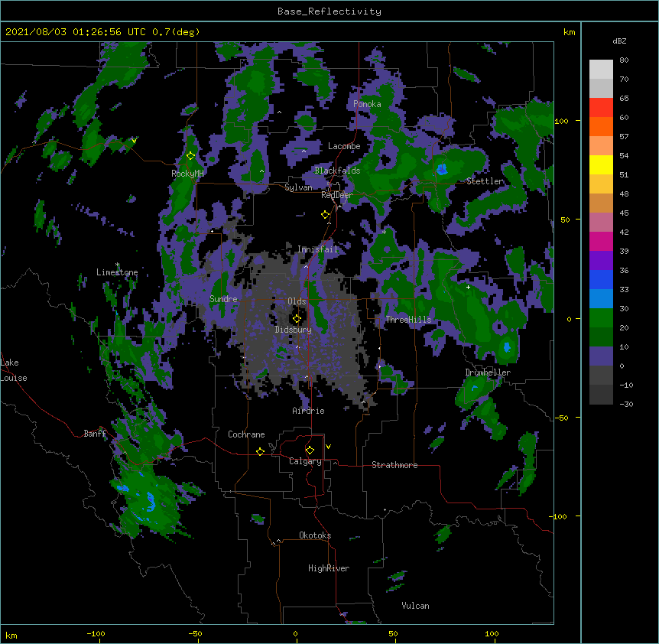Screen dimensions: 659x644
Task: Click the white plus marker east of ThreeHills
Action: 468,287
